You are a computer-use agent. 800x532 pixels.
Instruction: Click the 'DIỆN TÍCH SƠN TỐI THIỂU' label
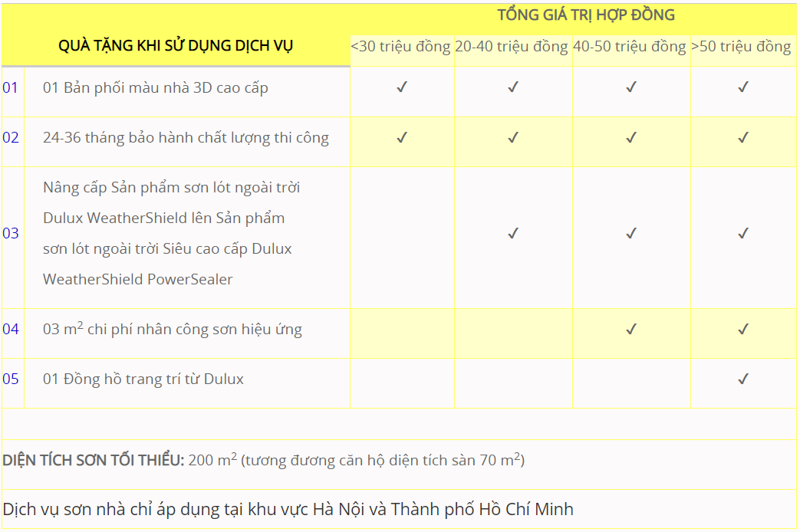click(93, 461)
